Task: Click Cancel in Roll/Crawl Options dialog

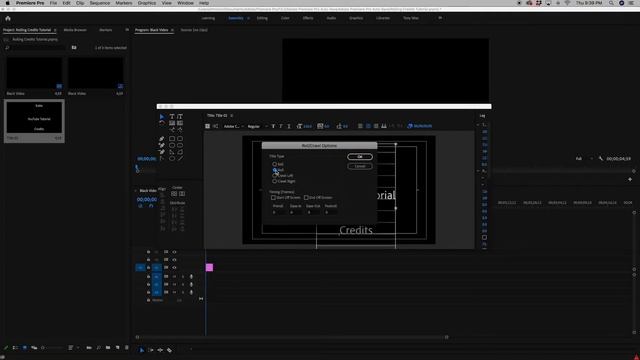Action: coord(360,166)
